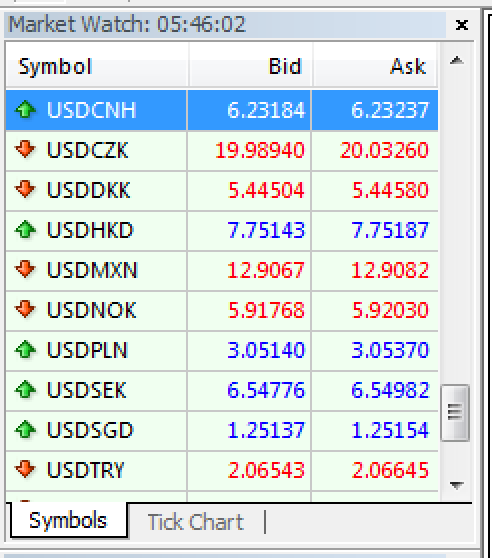This screenshot has height=558, width=492.
Task: Click the Bid column header
Action: point(250,65)
